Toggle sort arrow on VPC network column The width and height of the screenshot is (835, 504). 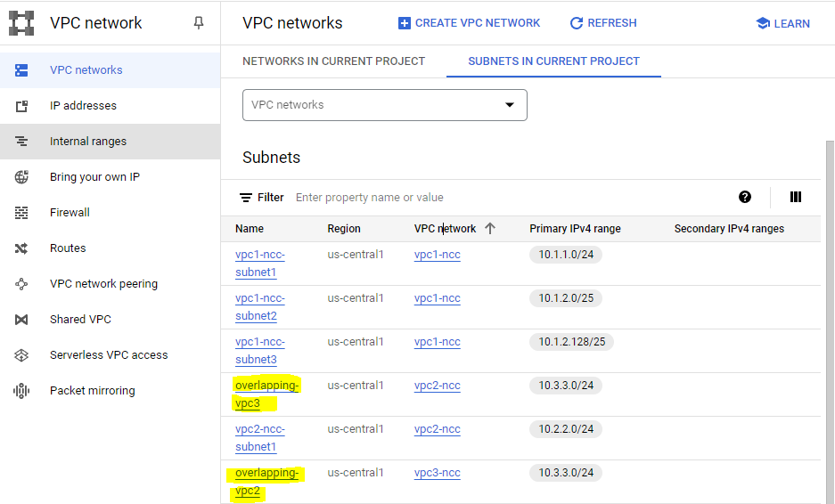[490, 229]
